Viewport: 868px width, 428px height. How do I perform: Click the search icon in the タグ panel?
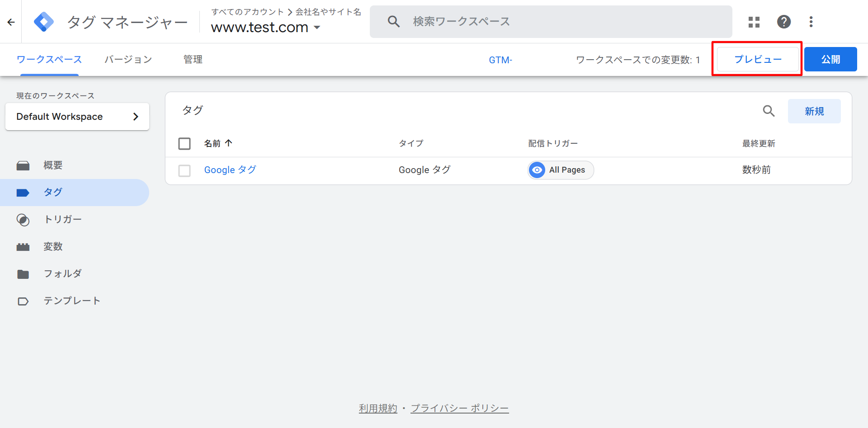[x=769, y=111]
